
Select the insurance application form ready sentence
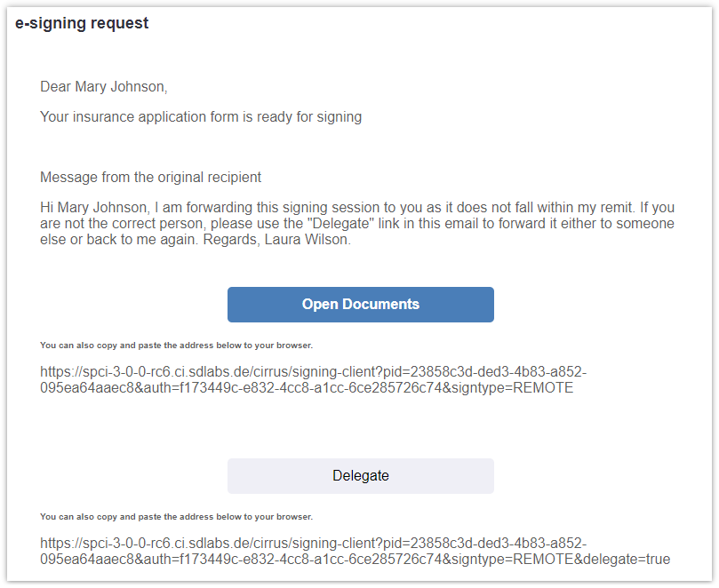coord(201,117)
